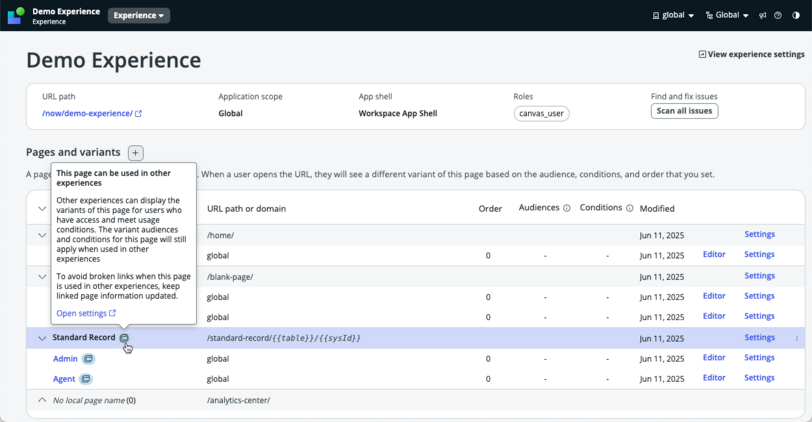Click View experience settings link
812x422 pixels.
click(x=751, y=54)
